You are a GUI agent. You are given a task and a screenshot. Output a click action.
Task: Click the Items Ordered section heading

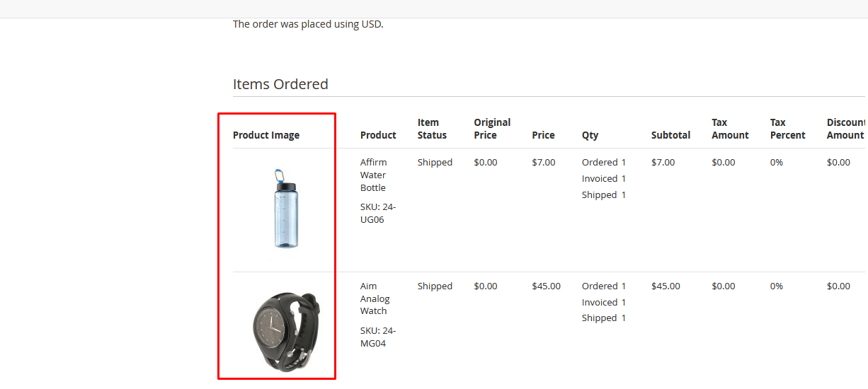click(280, 84)
